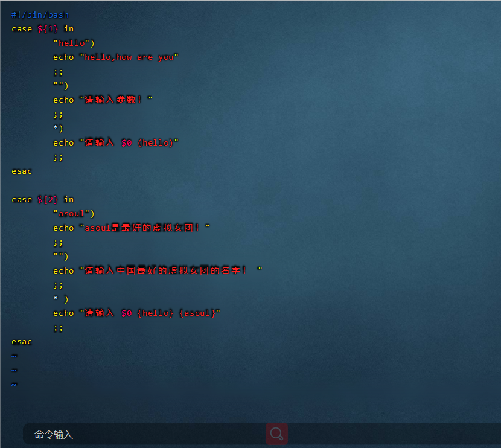
Task: Click the red magnifier search icon
Action: (276, 434)
